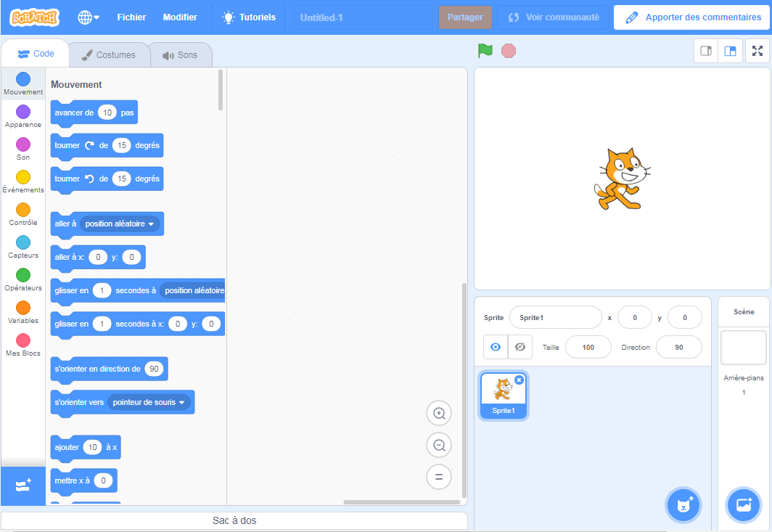Add a new sprite with the cat button
The height and width of the screenshot is (532, 772).
coord(683,504)
